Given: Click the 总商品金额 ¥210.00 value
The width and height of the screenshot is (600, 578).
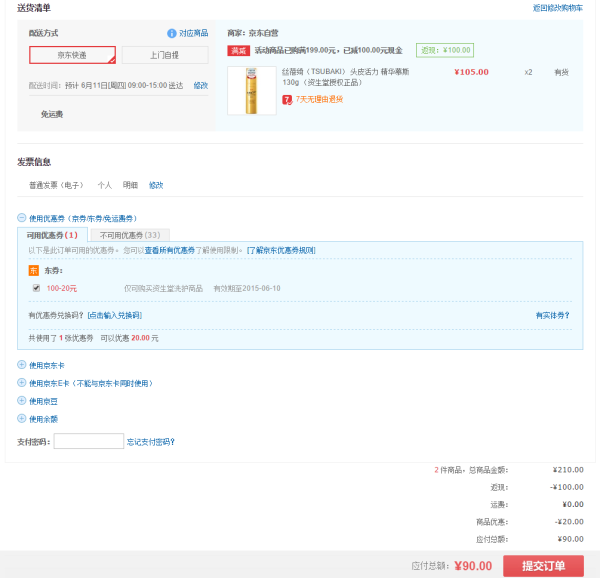Looking at the screenshot, I should tap(568, 470).
